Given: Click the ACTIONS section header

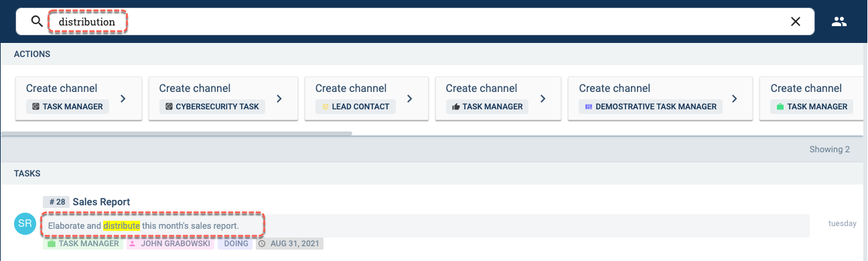Looking at the screenshot, I should (32, 54).
